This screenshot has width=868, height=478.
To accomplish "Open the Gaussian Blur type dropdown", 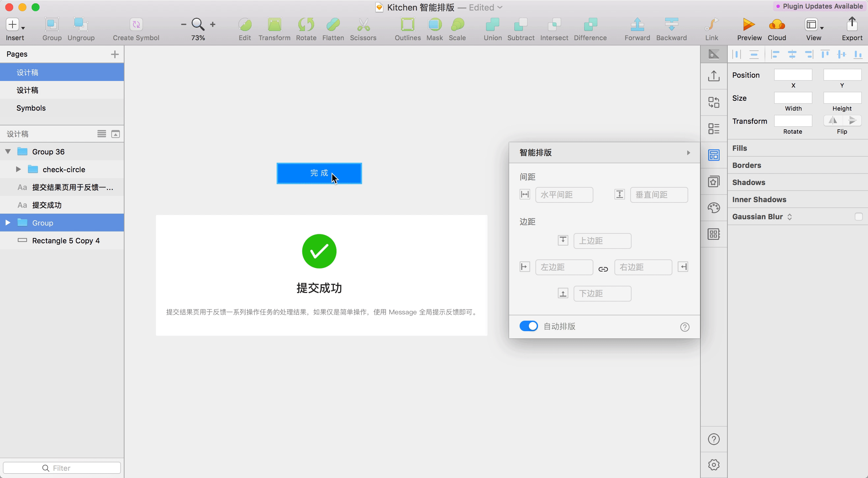I will (x=790, y=217).
